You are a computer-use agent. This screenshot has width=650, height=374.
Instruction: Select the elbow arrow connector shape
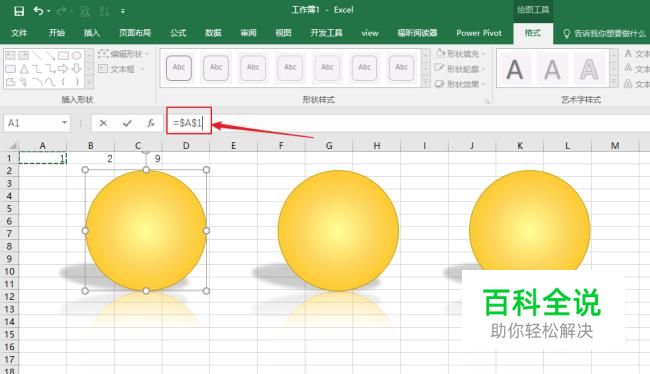tap(50, 68)
